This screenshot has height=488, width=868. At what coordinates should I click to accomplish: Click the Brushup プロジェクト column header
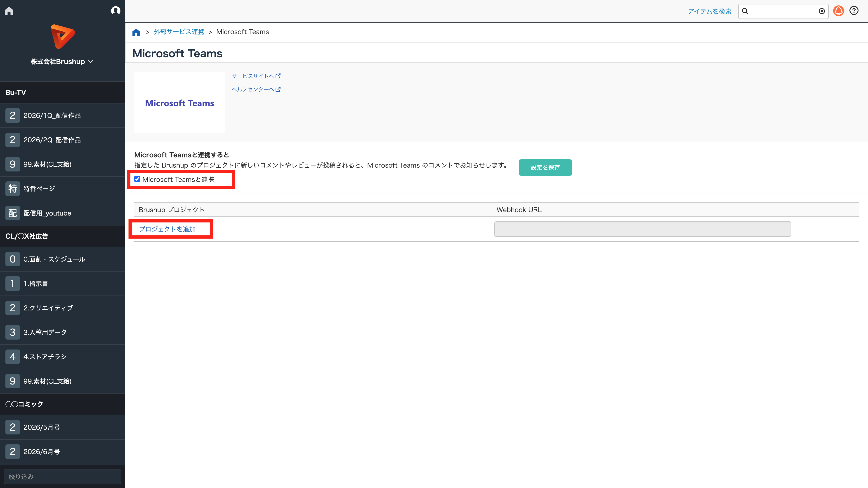[x=172, y=210]
